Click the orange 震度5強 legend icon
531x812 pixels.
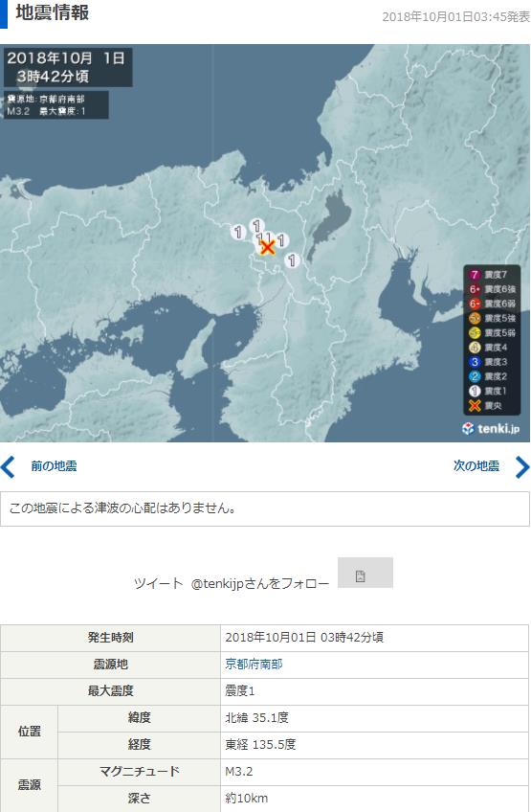(475, 318)
